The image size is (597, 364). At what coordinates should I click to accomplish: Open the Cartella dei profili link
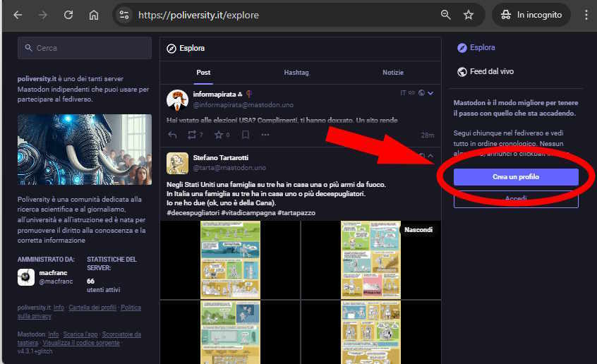(x=92, y=308)
